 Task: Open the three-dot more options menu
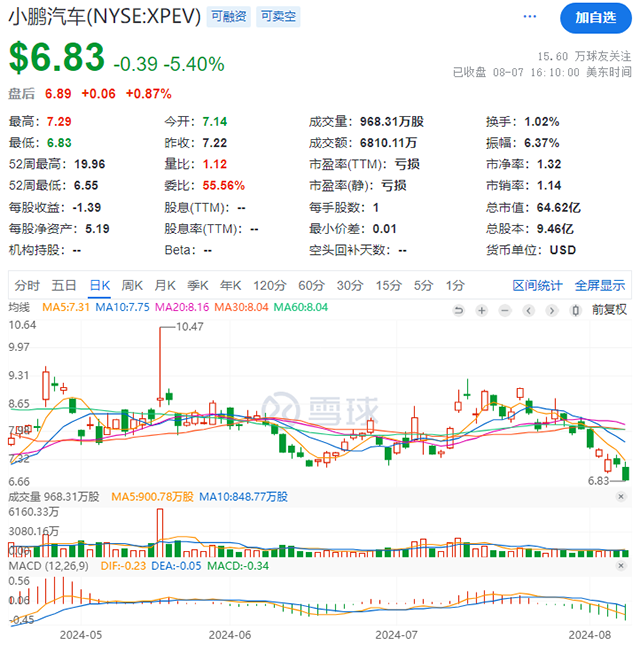pyautogui.click(x=529, y=16)
